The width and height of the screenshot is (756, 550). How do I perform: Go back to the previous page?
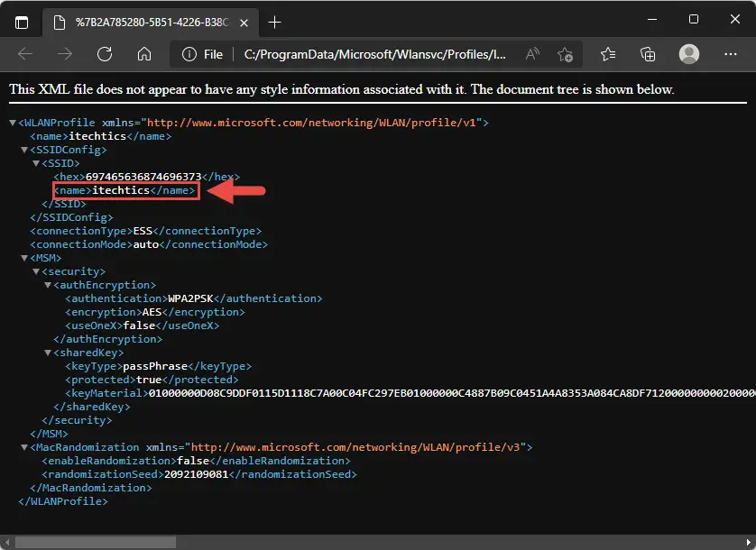25,54
